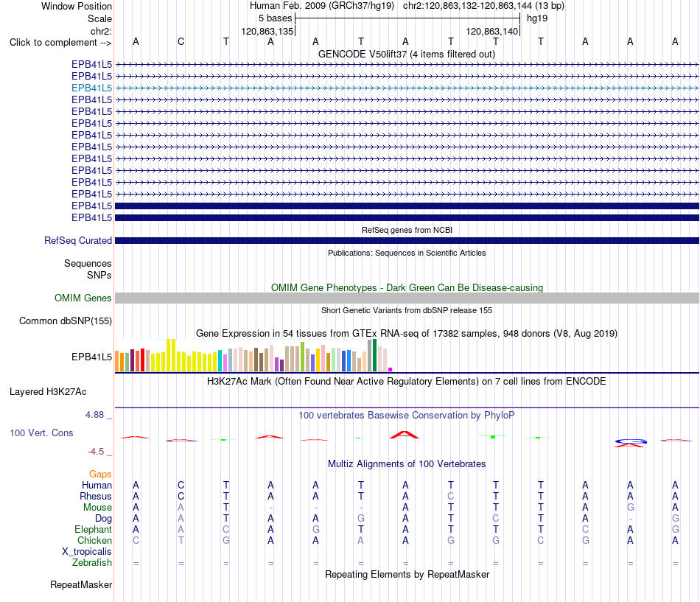Click the Dog species label
The height and width of the screenshot is (602, 700).
pos(103,519)
